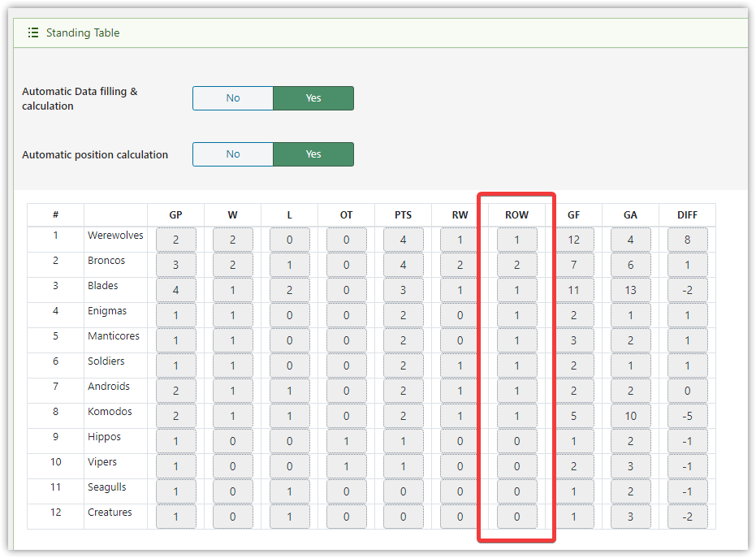Focus the ROW field for Enigmas
Viewport: 756px width, 558px height.
click(516, 315)
